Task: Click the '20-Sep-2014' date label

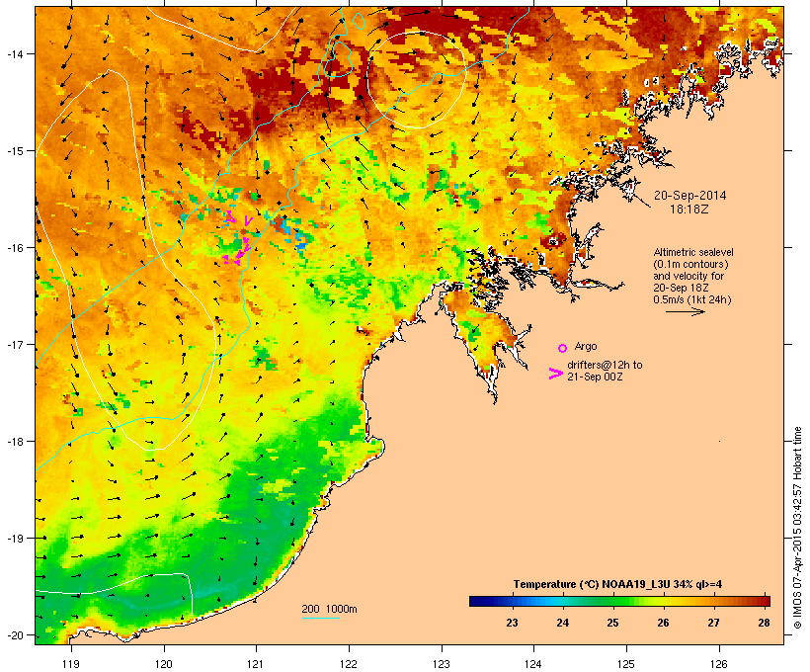Action: [689, 196]
